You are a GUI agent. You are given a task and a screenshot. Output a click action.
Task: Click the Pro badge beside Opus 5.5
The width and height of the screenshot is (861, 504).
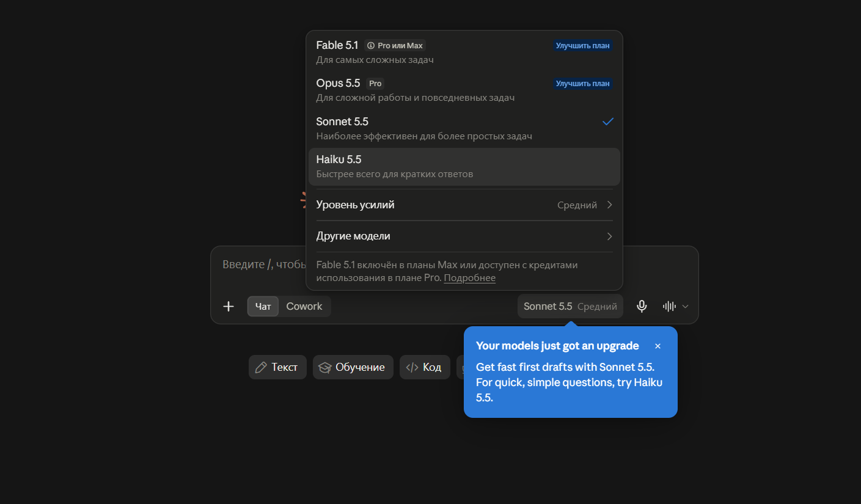click(375, 84)
